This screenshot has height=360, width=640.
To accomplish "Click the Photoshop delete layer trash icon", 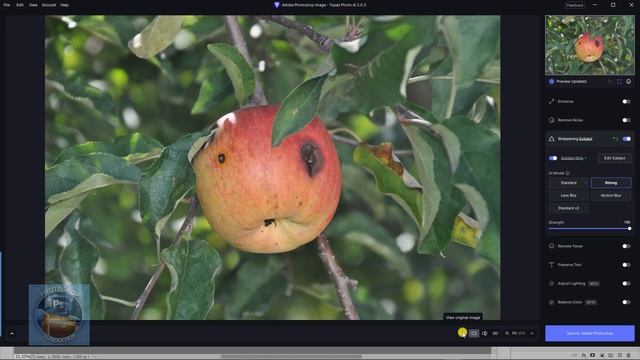I will pyautogui.click(x=629, y=356).
